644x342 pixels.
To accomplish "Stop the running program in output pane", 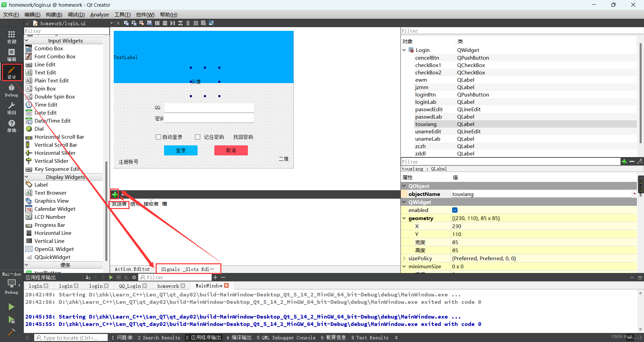I will [118, 277].
